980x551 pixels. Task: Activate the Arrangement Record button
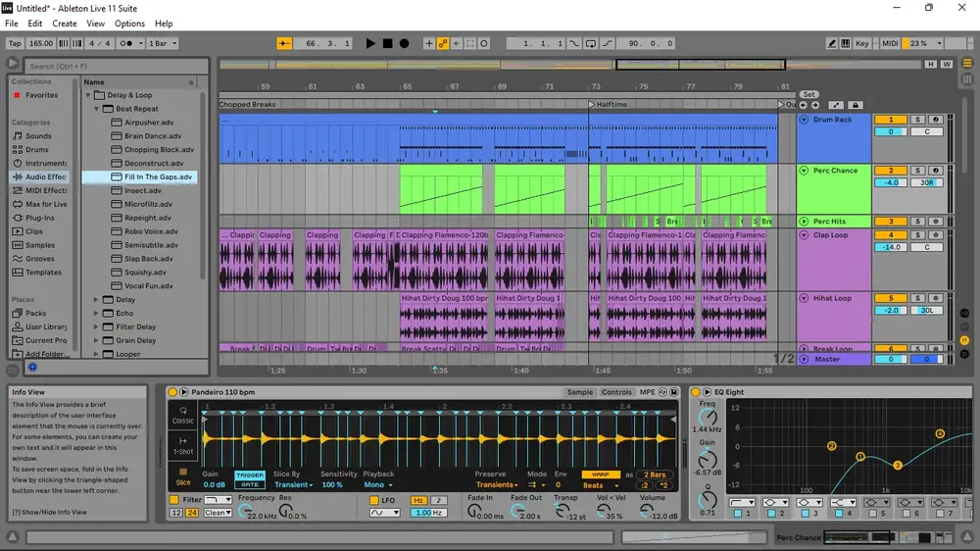(405, 43)
